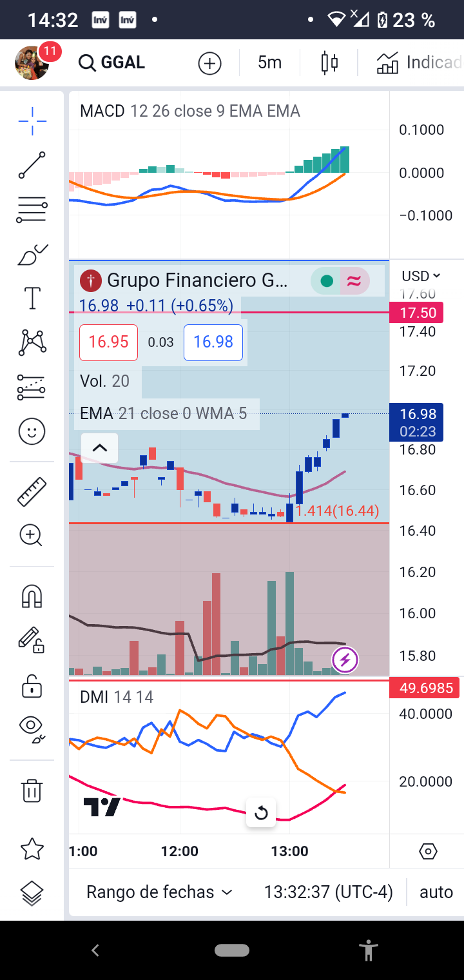
Task: Select the ruler measure tool
Action: [x=32, y=491]
